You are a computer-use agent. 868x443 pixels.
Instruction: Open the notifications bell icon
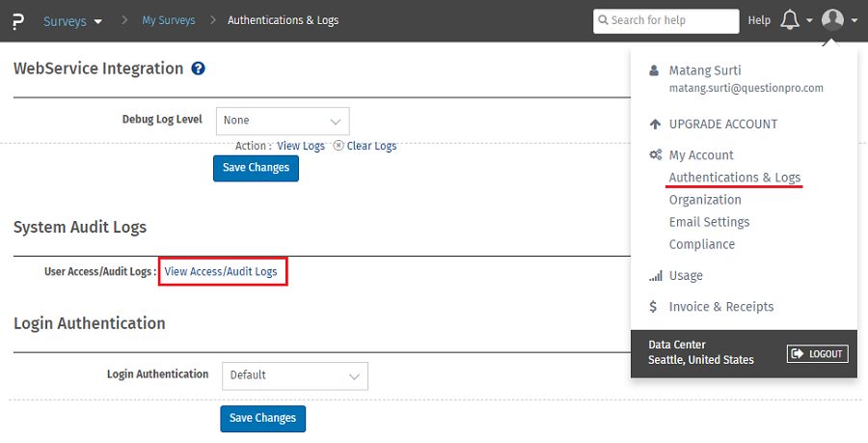[790, 20]
